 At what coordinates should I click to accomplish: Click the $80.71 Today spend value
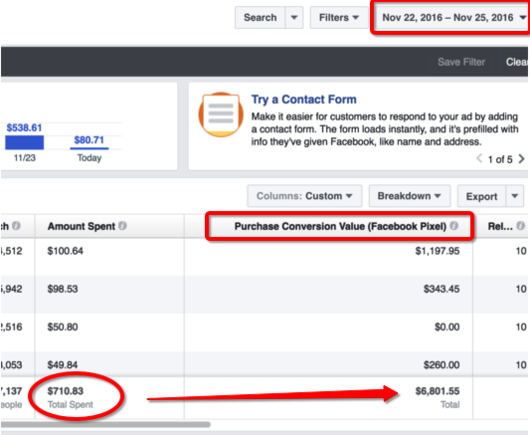pos(89,140)
